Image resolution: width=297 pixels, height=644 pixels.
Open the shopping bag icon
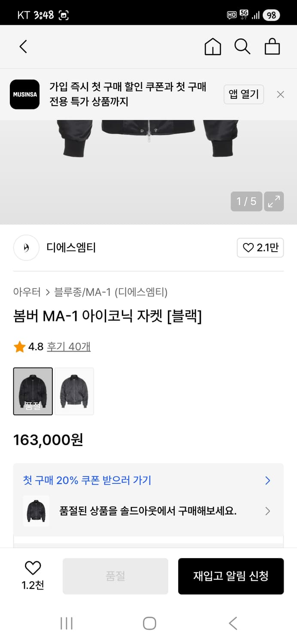pyautogui.click(x=272, y=47)
